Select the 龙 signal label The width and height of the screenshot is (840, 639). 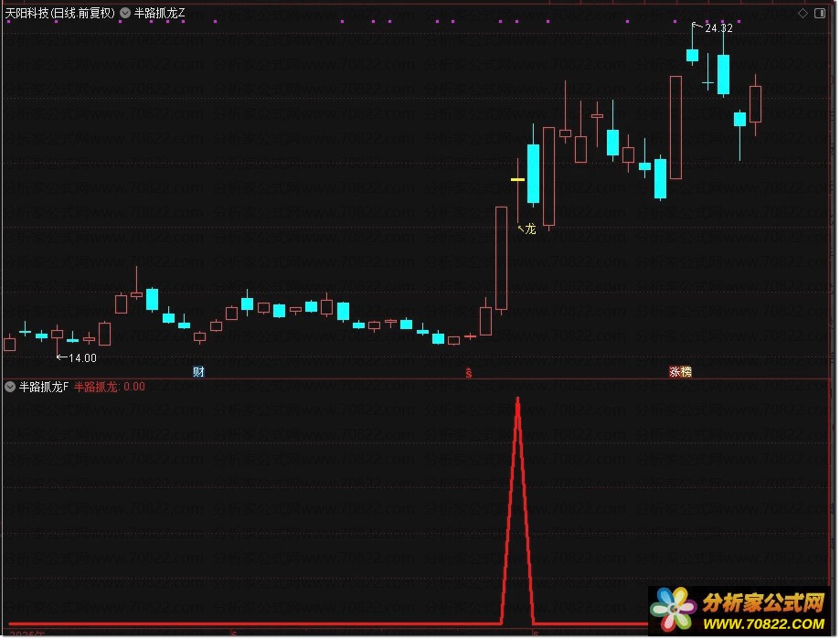[x=530, y=229]
